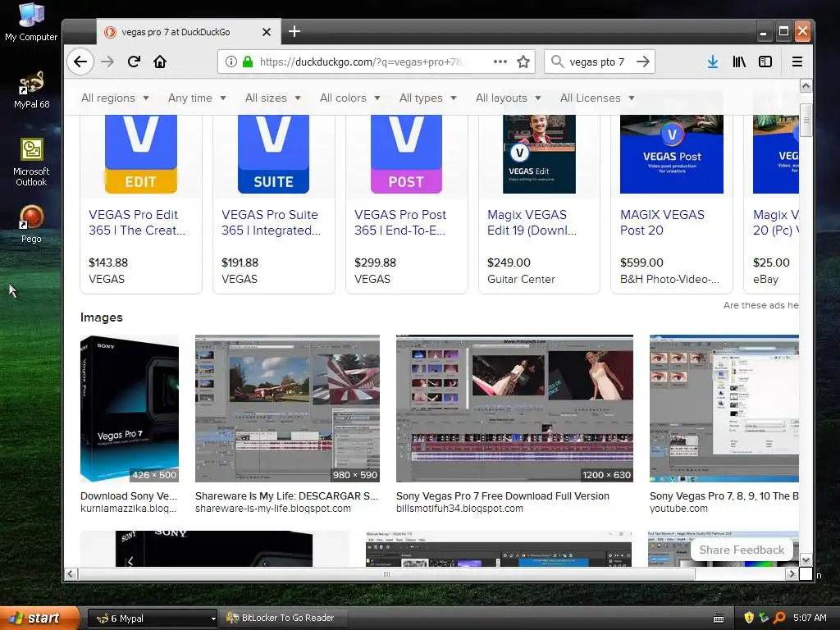Image resolution: width=840 pixels, height=630 pixels.
Task: Expand the All regions filter
Action: coord(115,98)
